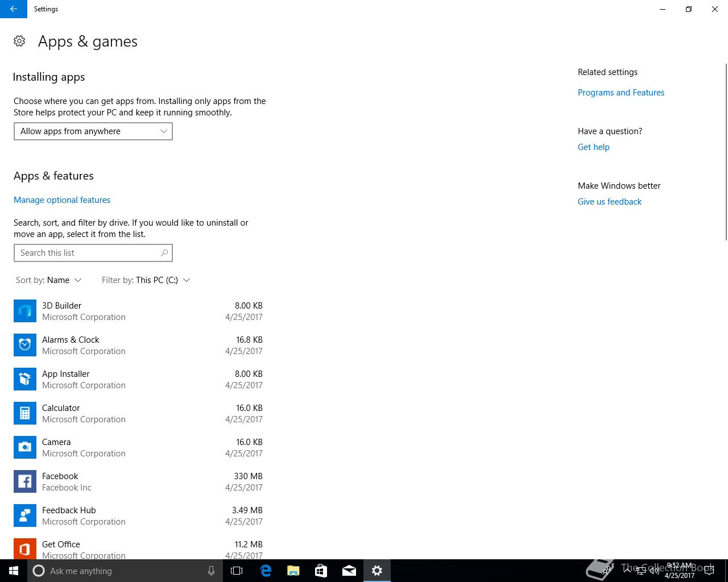The height and width of the screenshot is (582, 728).
Task: Open Task View from taskbar
Action: (237, 571)
